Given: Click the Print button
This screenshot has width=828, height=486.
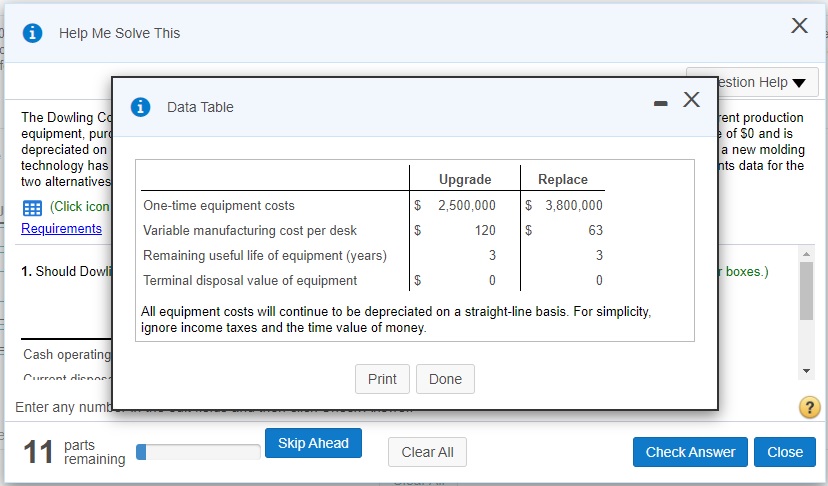Looking at the screenshot, I should [382, 379].
